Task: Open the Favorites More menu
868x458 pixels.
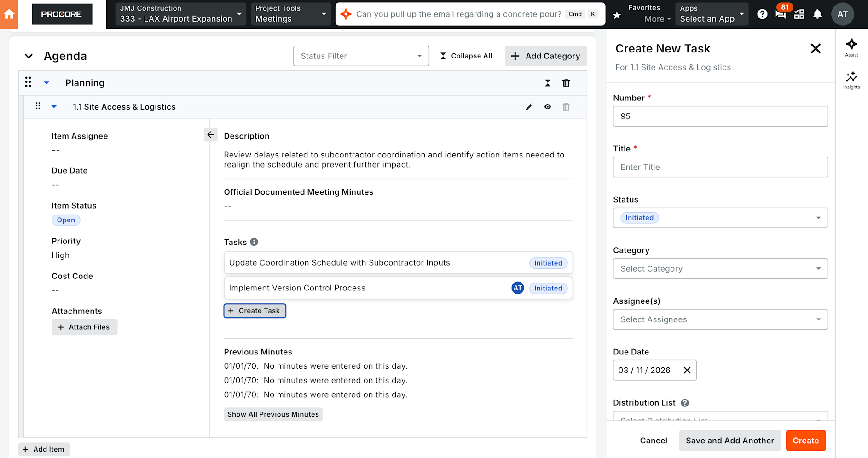Action: point(649,14)
